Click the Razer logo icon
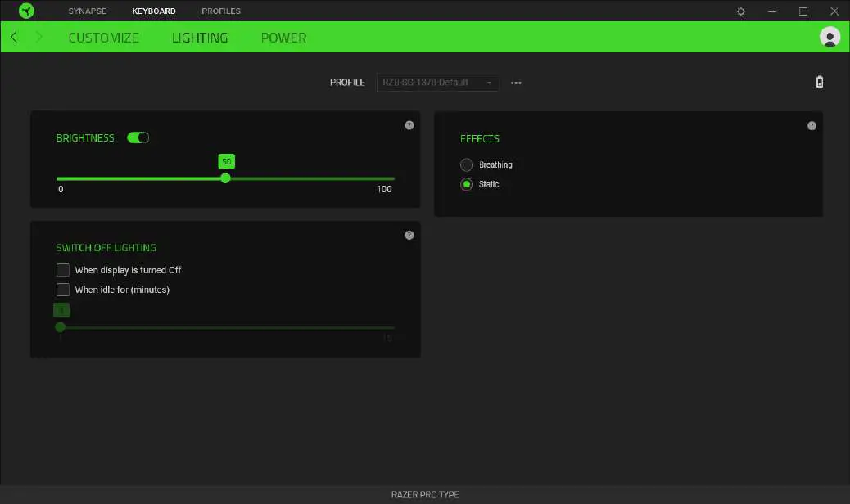Viewport: 850px width, 504px height. pos(26,11)
